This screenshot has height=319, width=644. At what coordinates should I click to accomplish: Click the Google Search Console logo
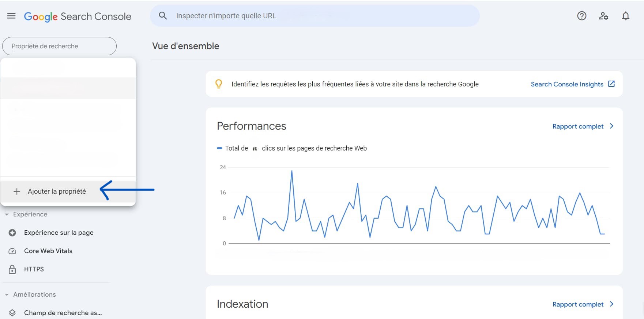click(x=78, y=16)
